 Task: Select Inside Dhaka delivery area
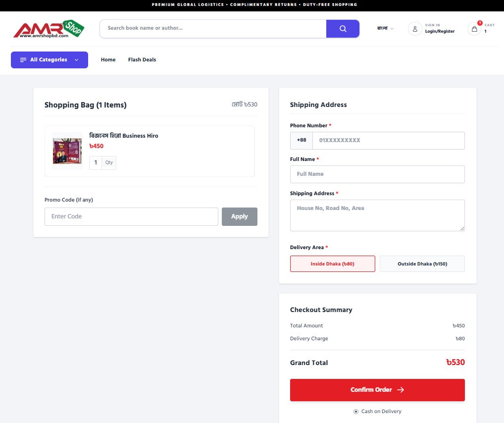pos(332,264)
